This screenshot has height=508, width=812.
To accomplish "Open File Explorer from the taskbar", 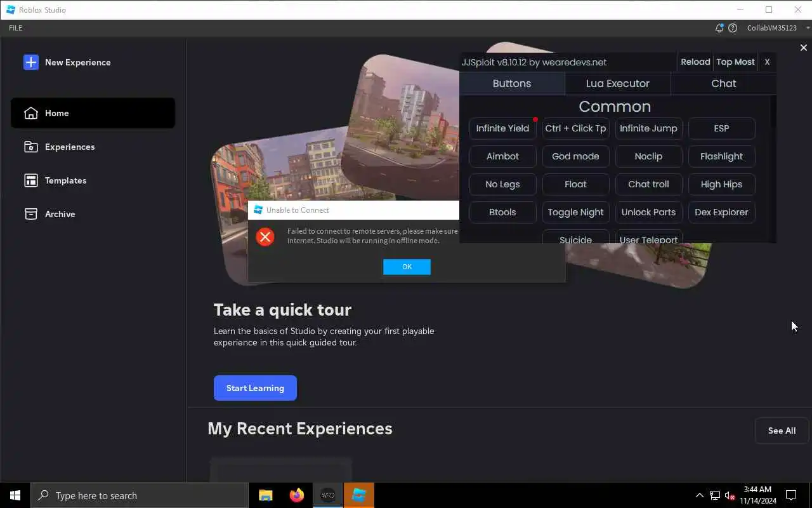I will pyautogui.click(x=265, y=495).
